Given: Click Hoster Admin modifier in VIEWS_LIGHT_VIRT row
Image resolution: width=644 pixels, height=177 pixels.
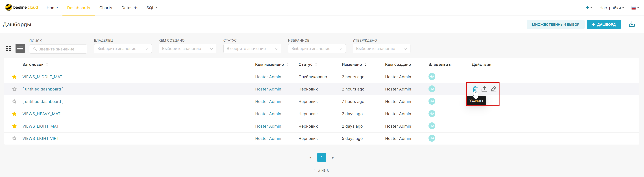Looking at the screenshot, I should click(x=268, y=138).
